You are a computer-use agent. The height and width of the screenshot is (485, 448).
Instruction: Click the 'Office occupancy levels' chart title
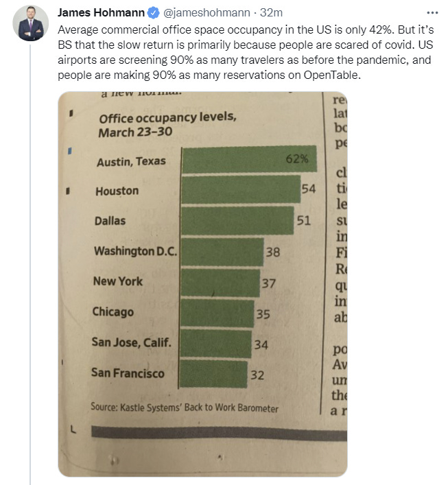coord(167,124)
